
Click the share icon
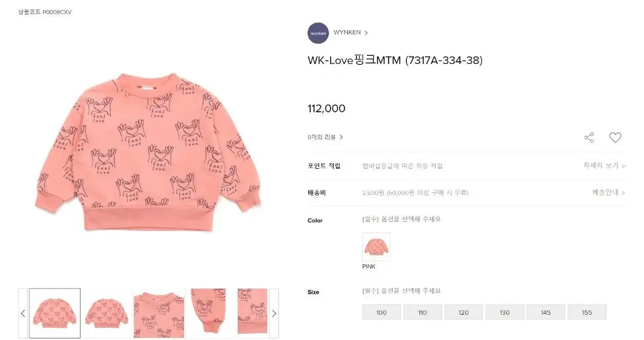[589, 138]
